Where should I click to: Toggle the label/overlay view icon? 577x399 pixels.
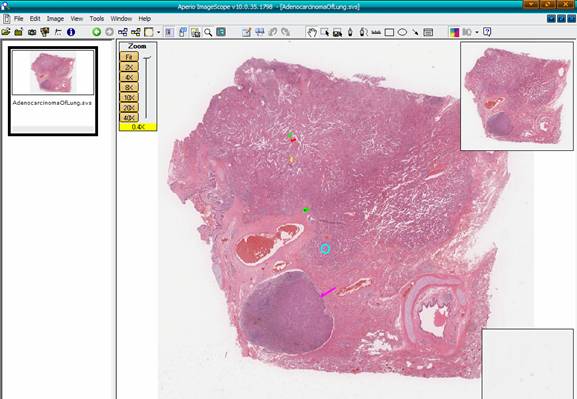point(195,32)
